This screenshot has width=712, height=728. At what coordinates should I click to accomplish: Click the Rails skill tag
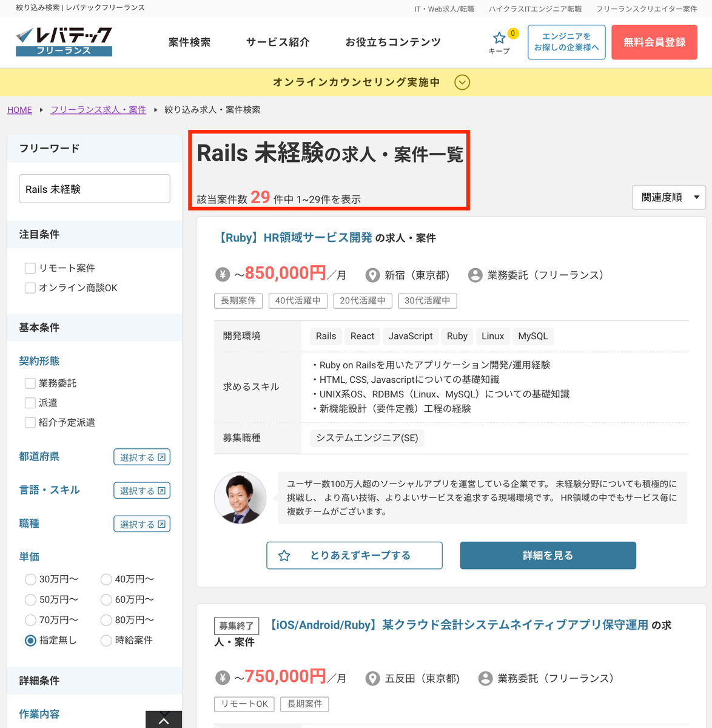tap(326, 336)
